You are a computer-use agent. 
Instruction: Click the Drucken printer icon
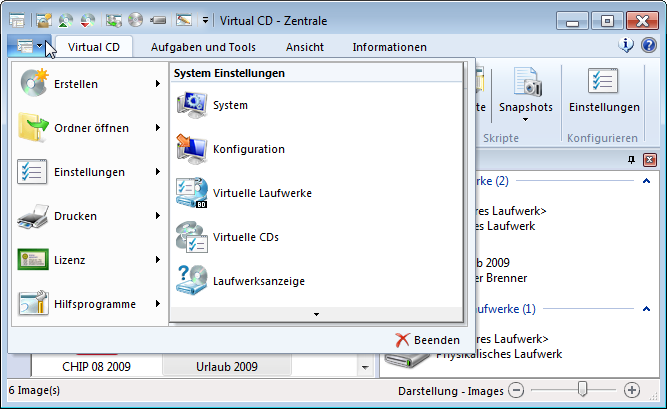pos(33,216)
